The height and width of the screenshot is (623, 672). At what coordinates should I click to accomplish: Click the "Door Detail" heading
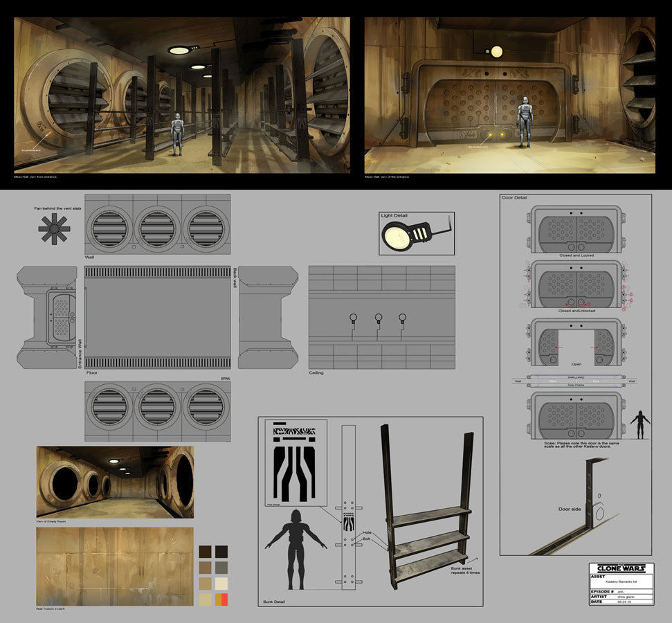click(x=515, y=198)
